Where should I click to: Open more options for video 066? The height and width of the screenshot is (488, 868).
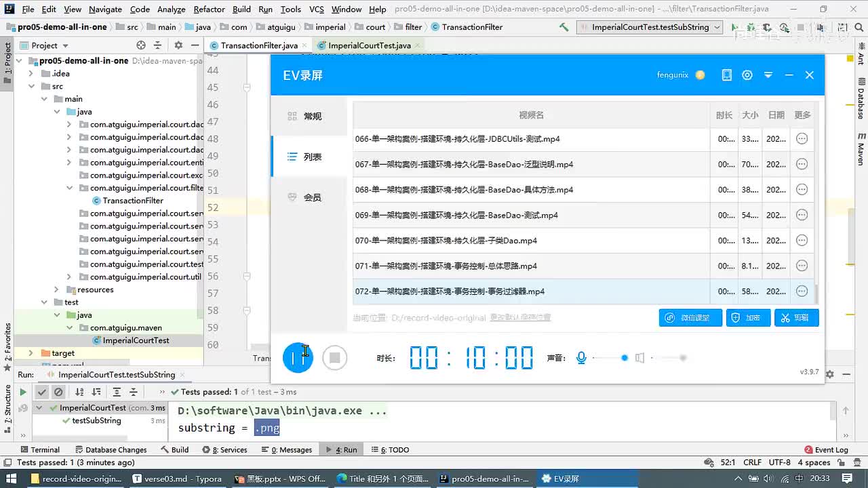(802, 139)
